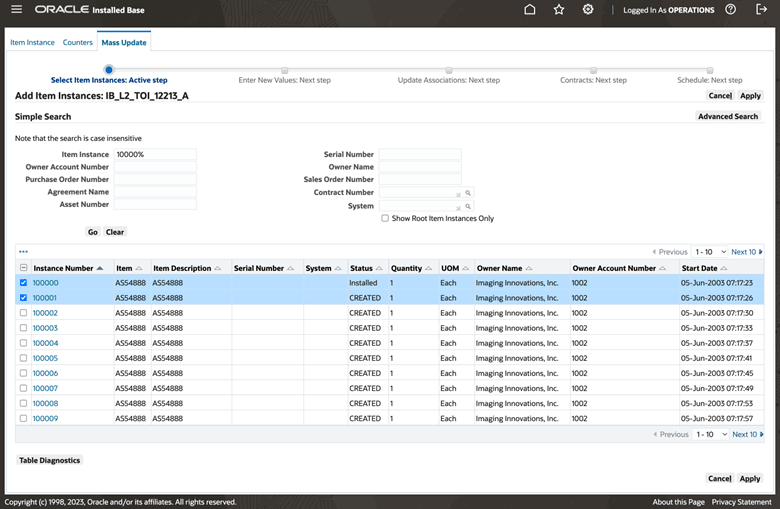
Task: Sort Owner Name column arrow
Action: click(529, 268)
